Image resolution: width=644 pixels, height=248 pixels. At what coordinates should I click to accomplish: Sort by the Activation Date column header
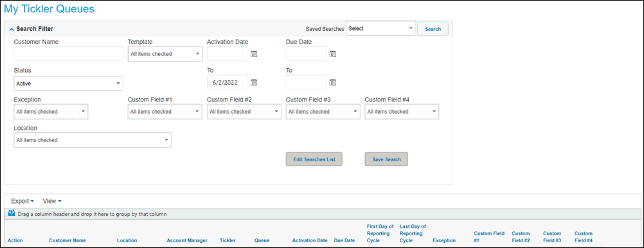coord(310,240)
